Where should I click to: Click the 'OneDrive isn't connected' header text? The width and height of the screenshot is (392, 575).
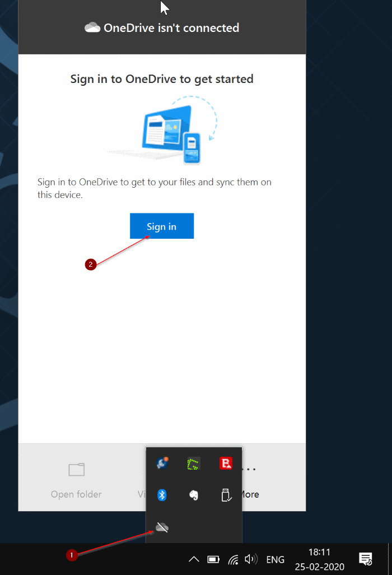(171, 28)
